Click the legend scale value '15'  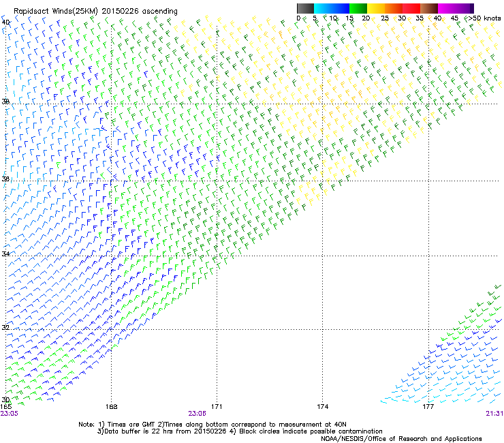(349, 18)
